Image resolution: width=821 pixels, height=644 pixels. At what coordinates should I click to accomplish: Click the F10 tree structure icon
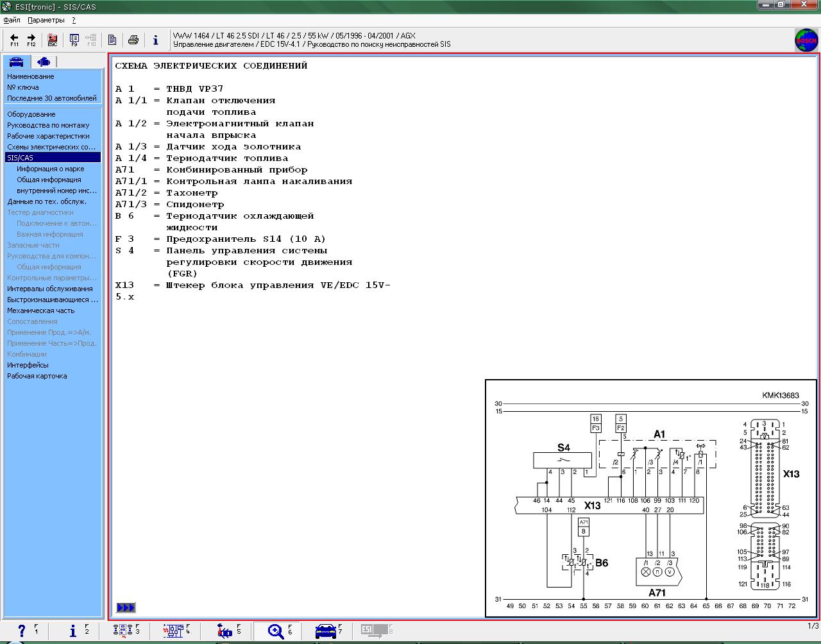point(91,40)
